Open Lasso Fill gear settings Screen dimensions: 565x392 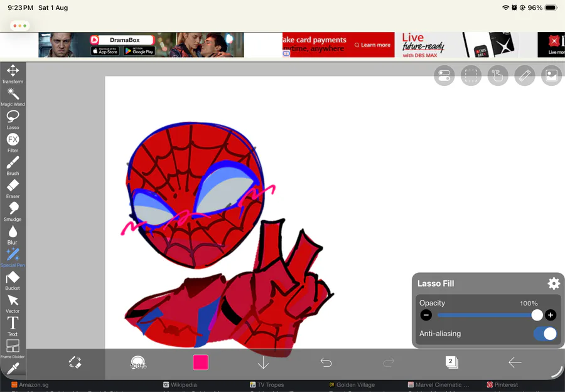point(554,283)
